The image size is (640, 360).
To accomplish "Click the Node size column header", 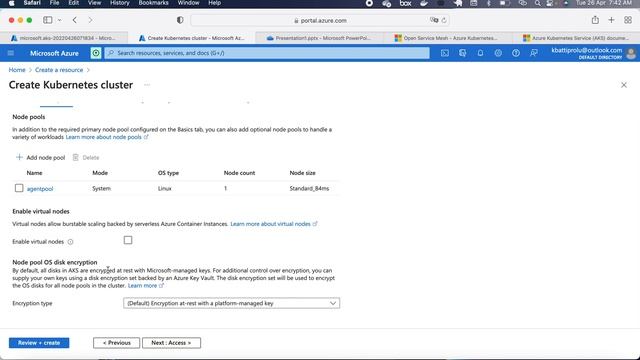I will point(302,173).
